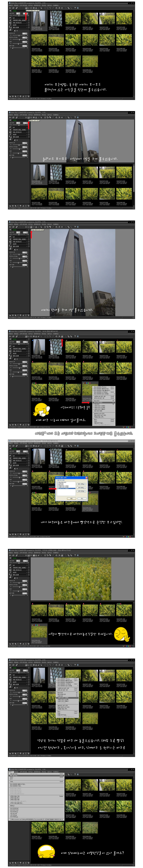Click 선택 해제 button in the file selection dialog
The image size is (143, 868).
click(81, 487)
